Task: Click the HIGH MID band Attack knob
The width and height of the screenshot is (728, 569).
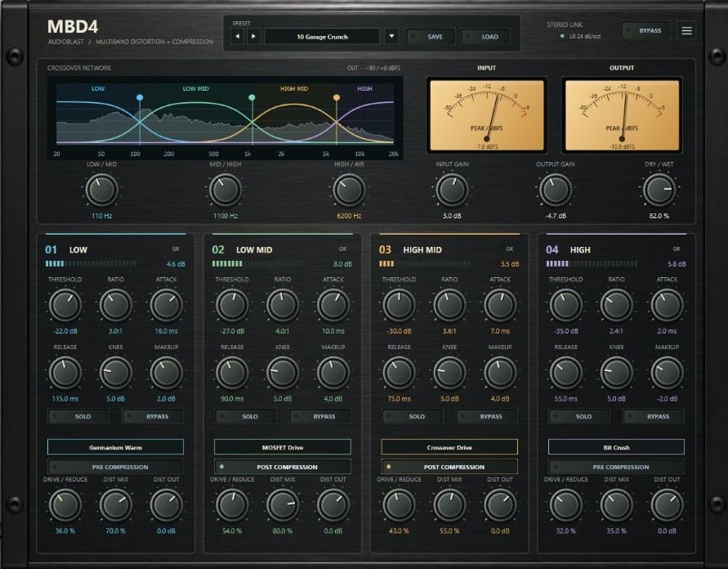Action: [x=500, y=305]
